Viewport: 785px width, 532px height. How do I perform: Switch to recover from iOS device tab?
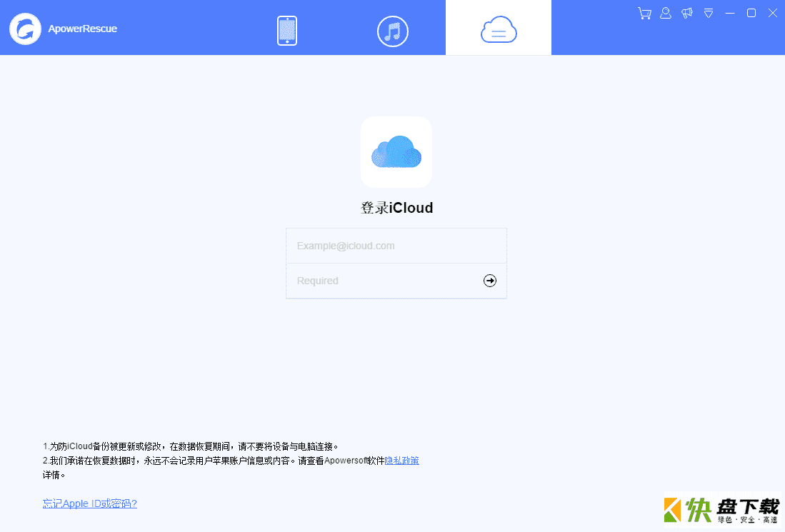click(x=287, y=31)
